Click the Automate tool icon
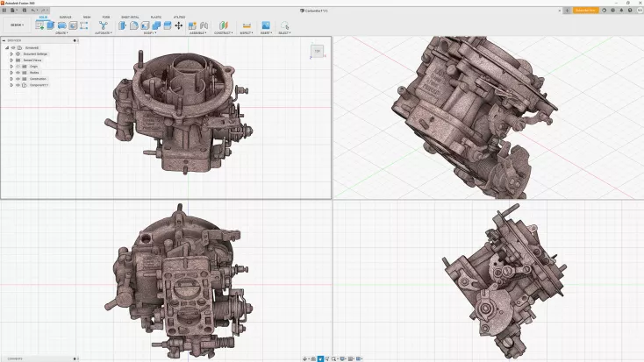Viewport: 644px width, 362px height. click(x=103, y=25)
